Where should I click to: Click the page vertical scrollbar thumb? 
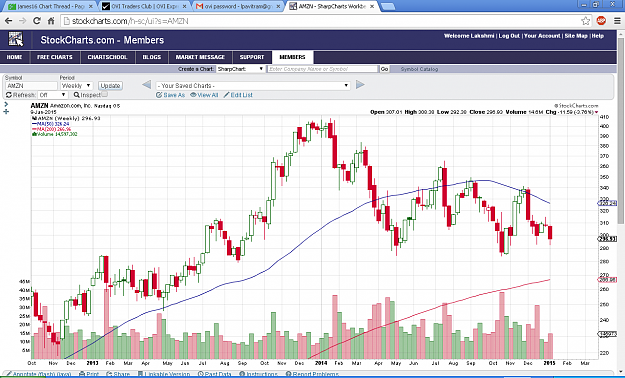click(621, 132)
